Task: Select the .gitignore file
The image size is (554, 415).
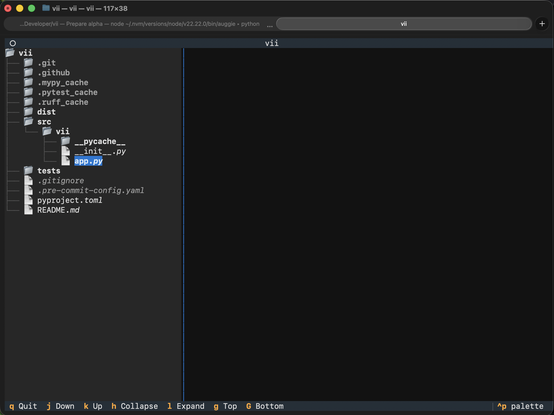Action: (x=61, y=181)
